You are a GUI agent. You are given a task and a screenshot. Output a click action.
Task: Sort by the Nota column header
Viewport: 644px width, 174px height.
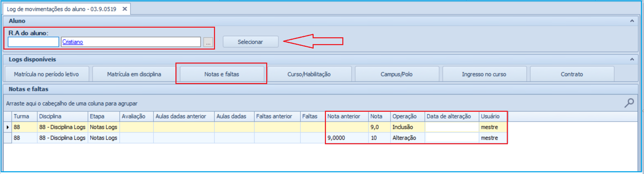[380, 116]
